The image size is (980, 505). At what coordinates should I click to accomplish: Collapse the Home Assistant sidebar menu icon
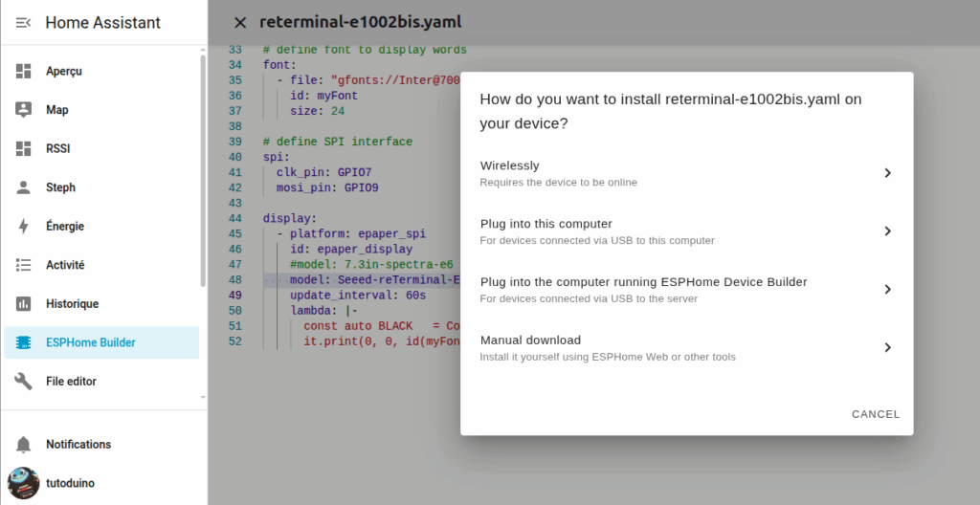click(24, 23)
